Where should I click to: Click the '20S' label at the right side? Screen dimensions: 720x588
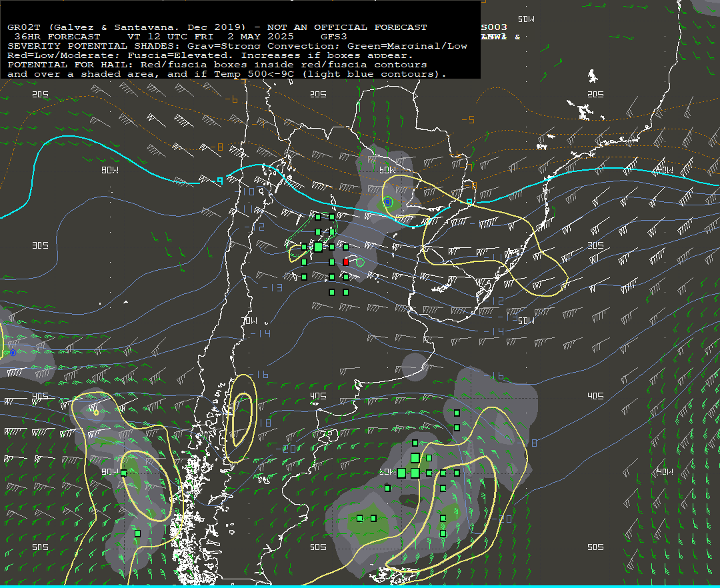[x=595, y=94]
